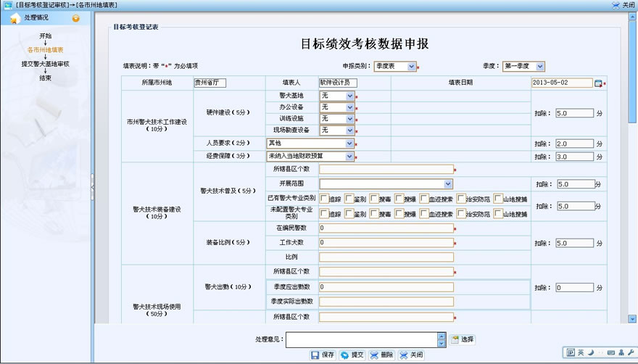Open the 开展范围 dropdown
The image size is (638, 364).
[386, 184]
